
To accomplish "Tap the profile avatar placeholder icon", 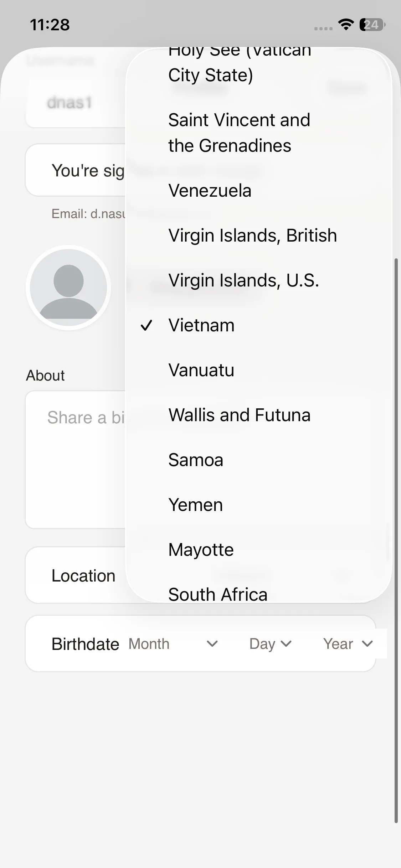I will click(68, 288).
